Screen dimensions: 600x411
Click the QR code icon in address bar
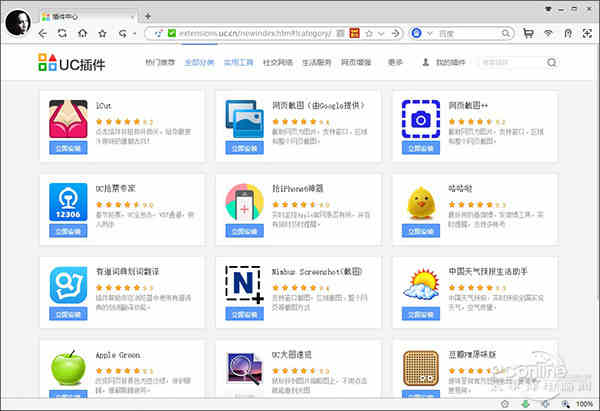point(340,33)
